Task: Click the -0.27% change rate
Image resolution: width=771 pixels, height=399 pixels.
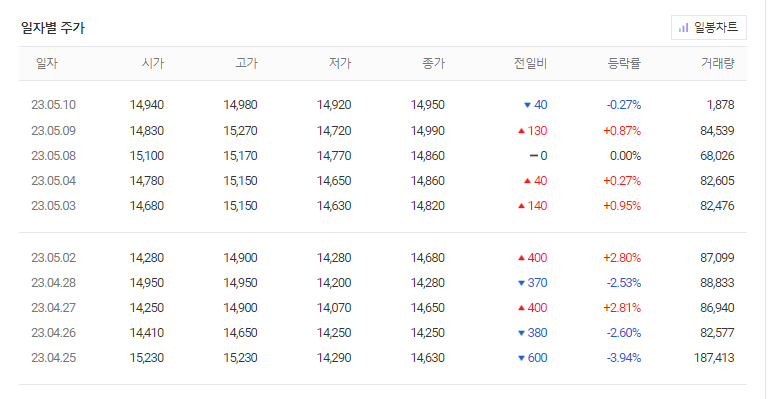Action: 623,105
